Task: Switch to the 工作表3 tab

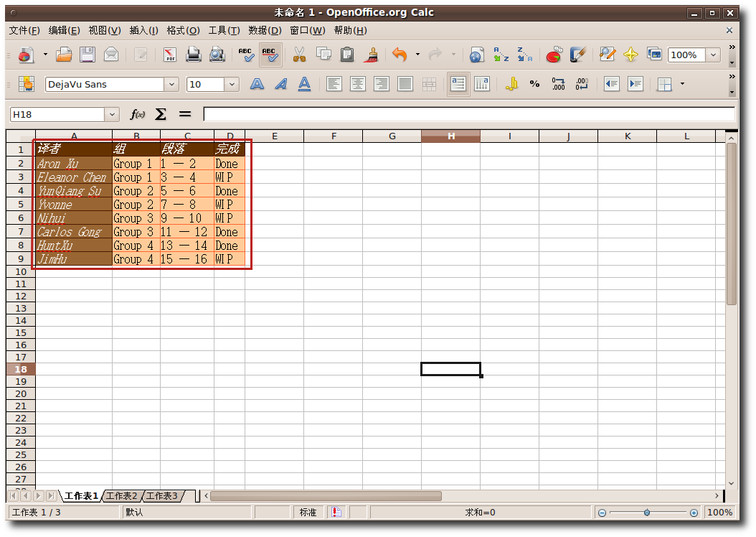Action: (163, 496)
